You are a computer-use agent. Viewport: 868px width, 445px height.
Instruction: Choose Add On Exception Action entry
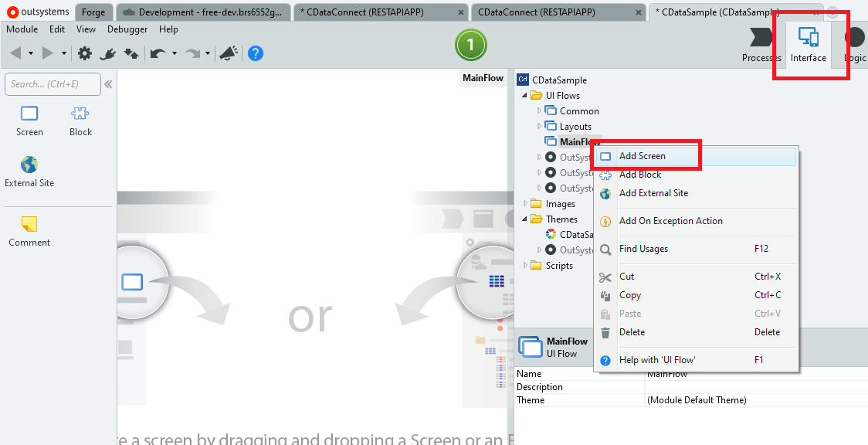coord(696,221)
